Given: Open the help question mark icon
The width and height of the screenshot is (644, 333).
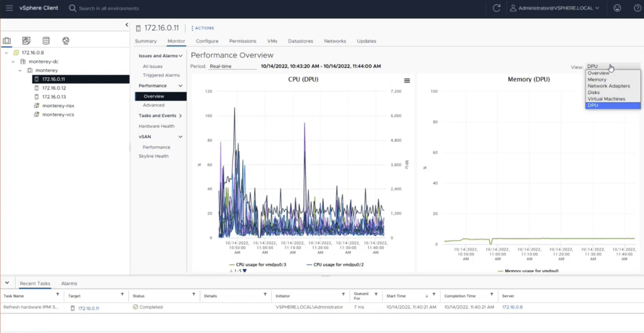Looking at the screenshot, I should coord(637,8).
